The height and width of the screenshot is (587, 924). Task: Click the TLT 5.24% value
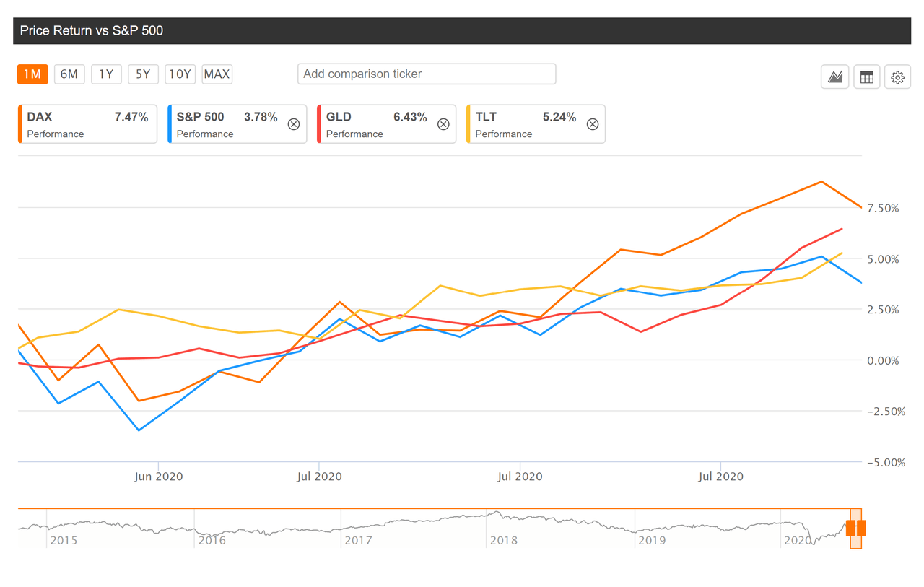(559, 117)
